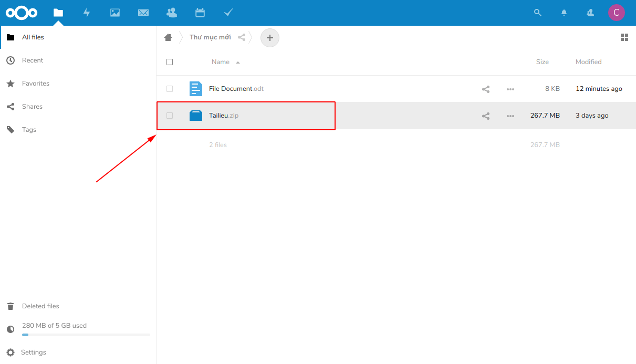The height and width of the screenshot is (364, 636).
Task: Click the search magnifier icon
Action: pos(537,13)
